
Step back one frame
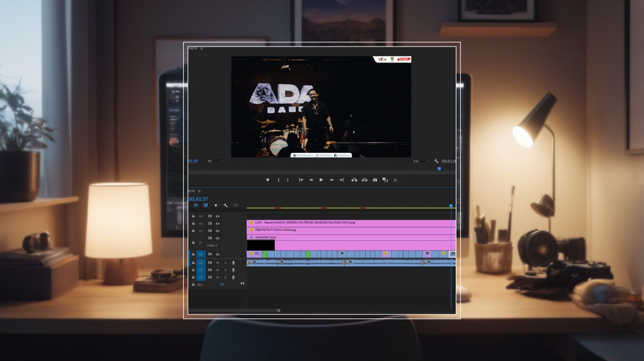pos(311,180)
